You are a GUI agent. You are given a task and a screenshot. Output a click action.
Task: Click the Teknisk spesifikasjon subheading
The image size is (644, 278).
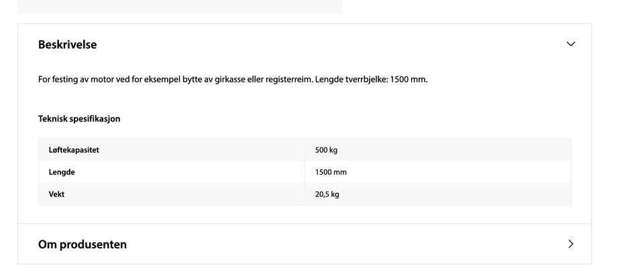point(79,119)
